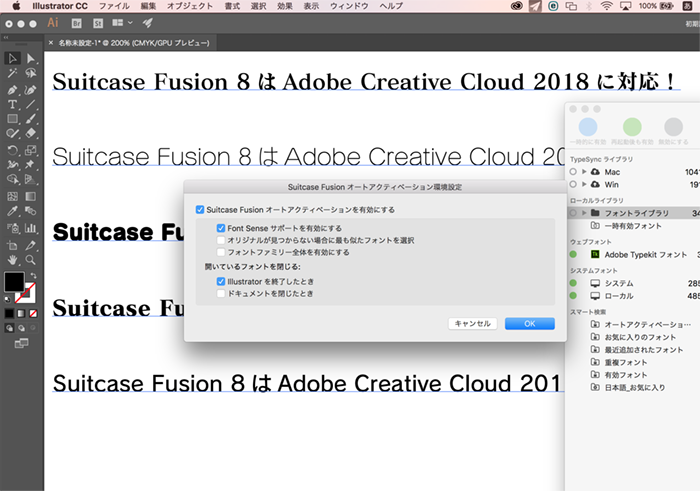Image resolution: width=700 pixels, height=491 pixels.
Task: Select the Shape Builder tool
Action: click(12, 179)
